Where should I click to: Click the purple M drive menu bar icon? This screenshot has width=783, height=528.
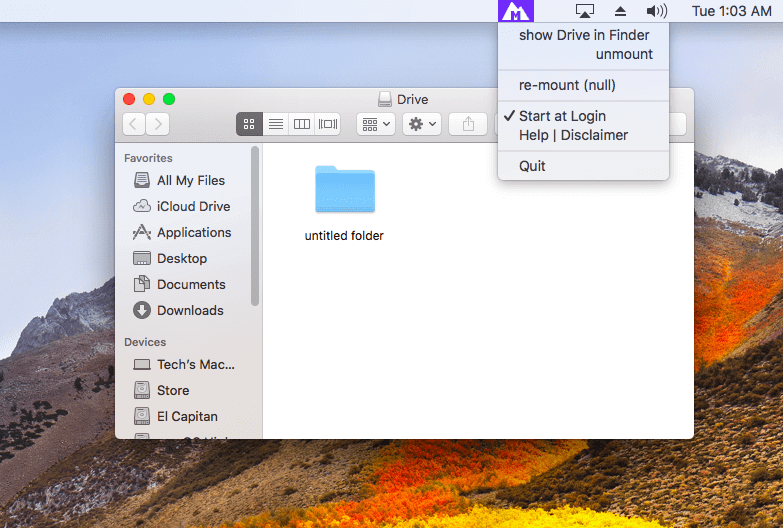(x=516, y=12)
